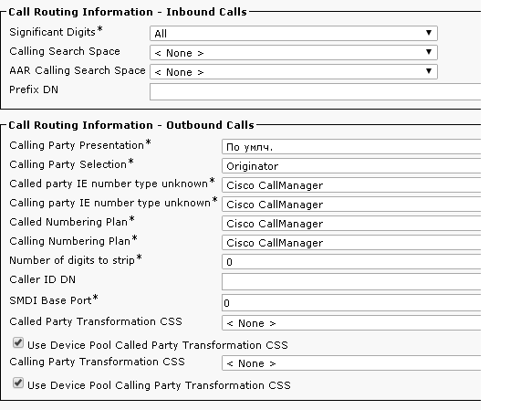Open the Calling Party Selection dropdown

[351, 166]
